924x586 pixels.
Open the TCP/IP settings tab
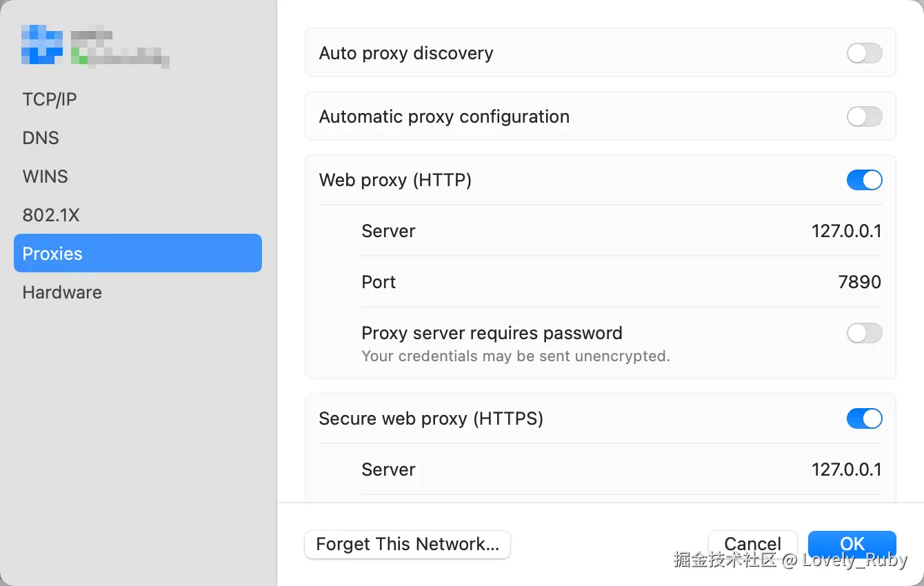tap(50, 99)
